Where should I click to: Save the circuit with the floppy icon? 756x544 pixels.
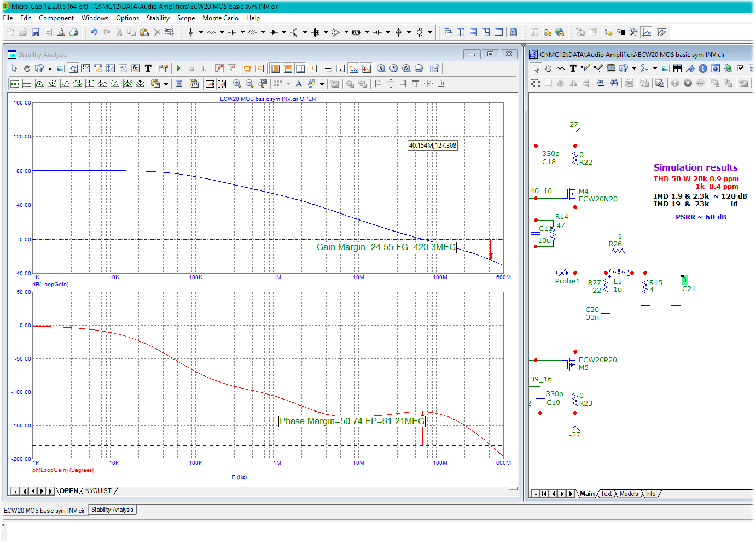(x=36, y=32)
